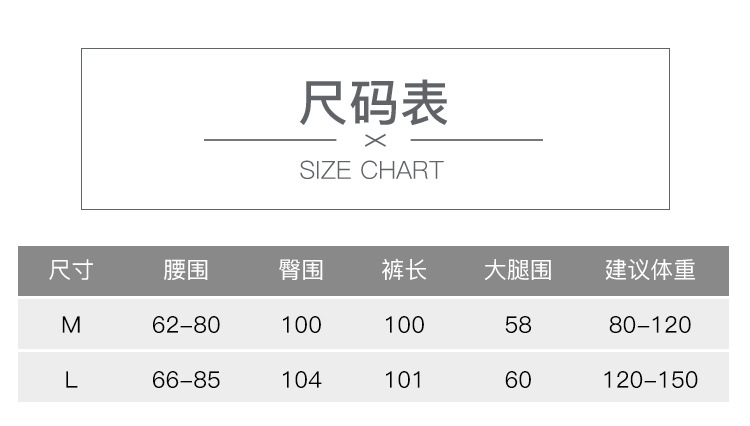
Task: Click the M size row label
Action: pos(71,325)
